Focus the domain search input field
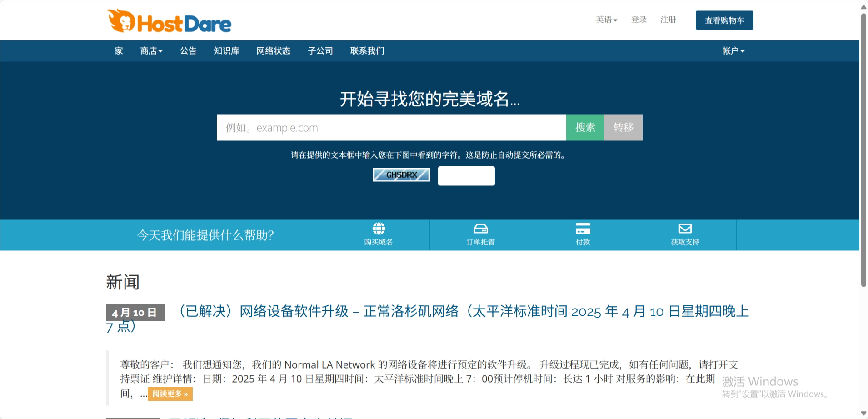The width and height of the screenshot is (868, 419). [x=391, y=128]
